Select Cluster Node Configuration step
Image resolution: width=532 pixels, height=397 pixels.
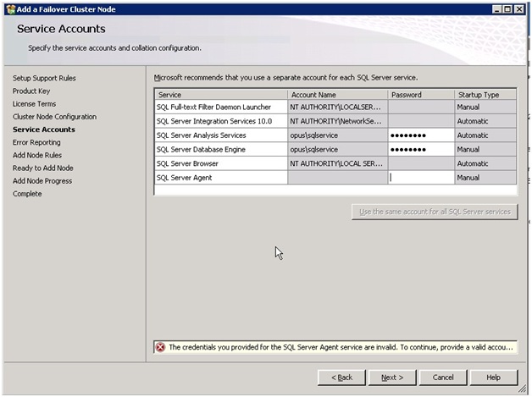pyautogui.click(x=54, y=117)
